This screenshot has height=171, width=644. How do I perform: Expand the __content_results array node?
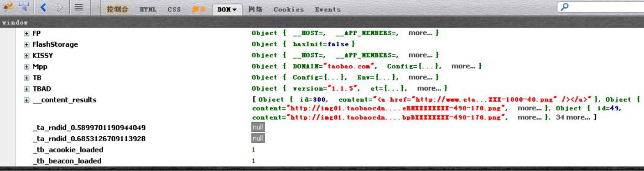pos(26,100)
